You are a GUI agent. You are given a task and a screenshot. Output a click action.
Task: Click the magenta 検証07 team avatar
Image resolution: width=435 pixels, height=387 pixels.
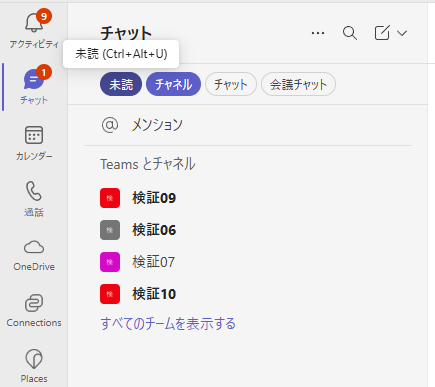110,262
